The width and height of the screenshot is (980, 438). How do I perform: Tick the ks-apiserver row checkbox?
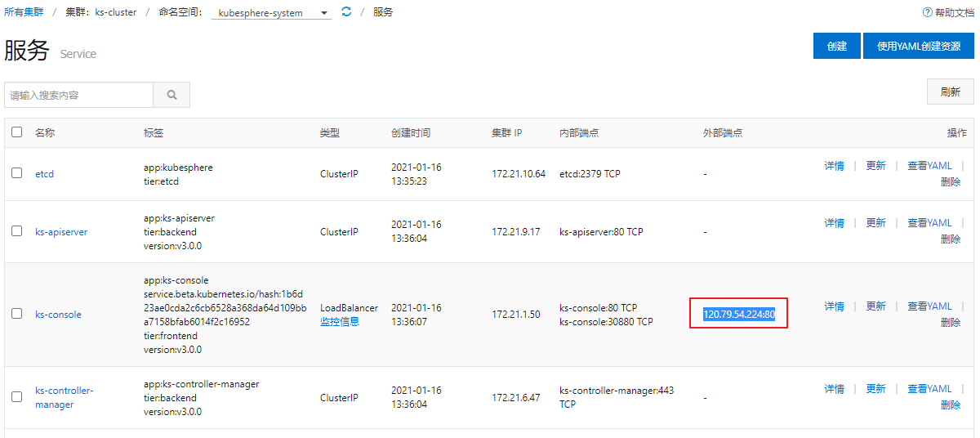tap(17, 231)
